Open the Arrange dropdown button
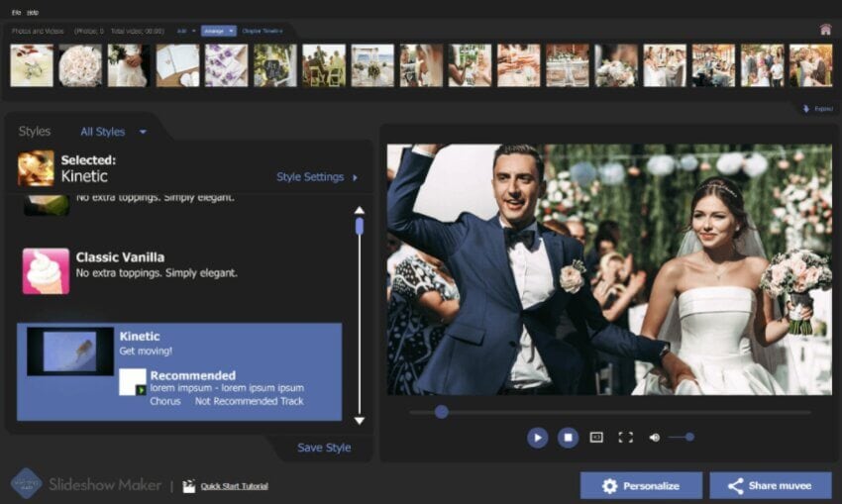The height and width of the screenshot is (504, 842). tap(219, 31)
